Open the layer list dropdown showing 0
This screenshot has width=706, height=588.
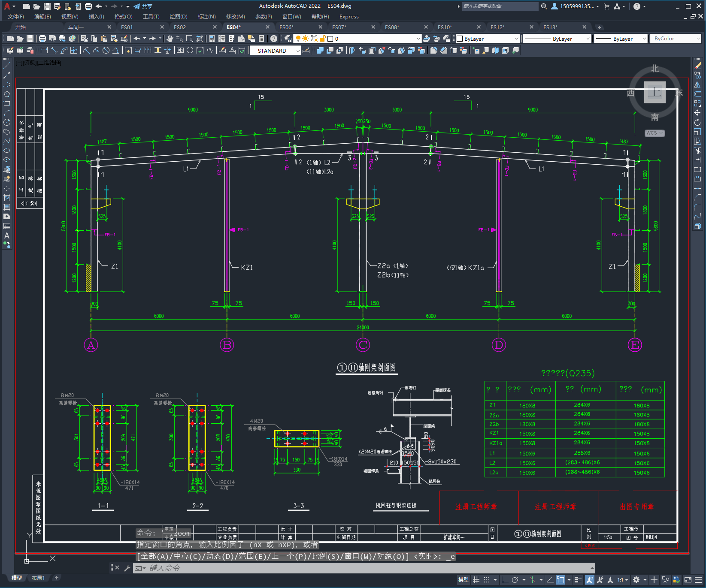418,39
